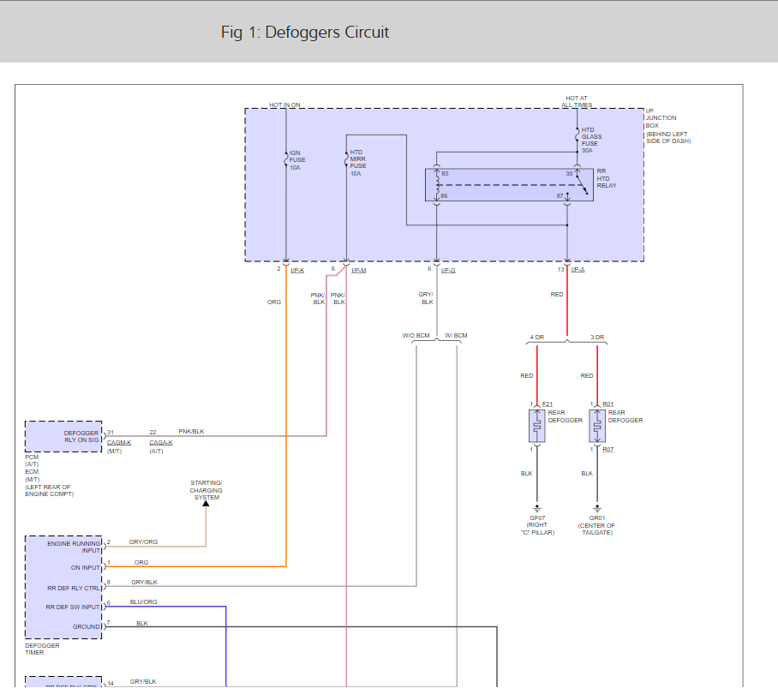The image size is (778, 700).
Task: Click ORG label at ON INPUT pin 1
Action: [141, 563]
